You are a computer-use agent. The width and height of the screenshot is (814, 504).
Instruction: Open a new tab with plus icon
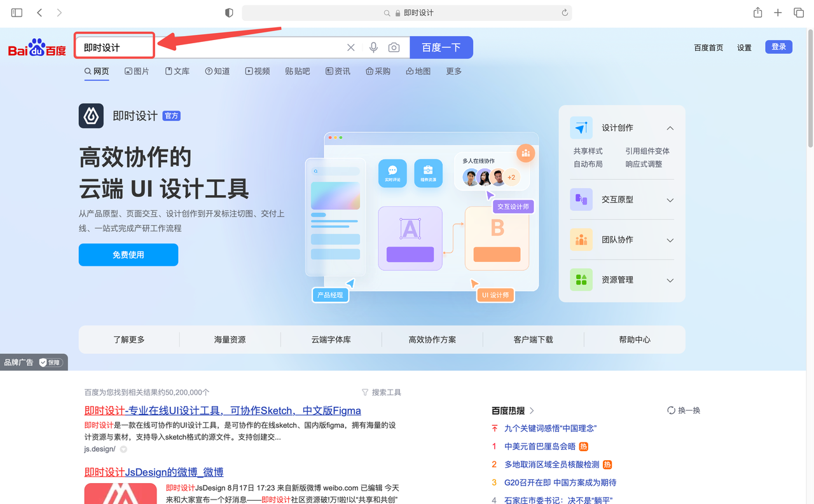778,13
